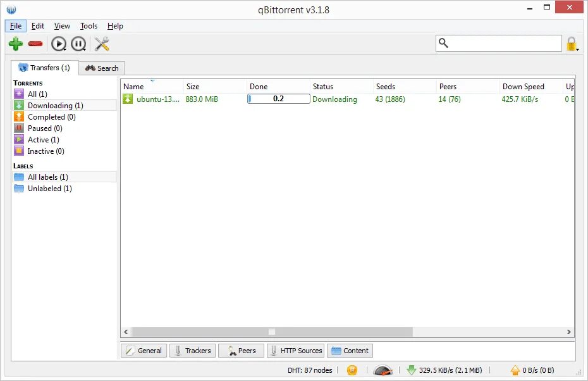The height and width of the screenshot is (381, 588).
Task: Show the Content panel
Action: tap(350, 351)
